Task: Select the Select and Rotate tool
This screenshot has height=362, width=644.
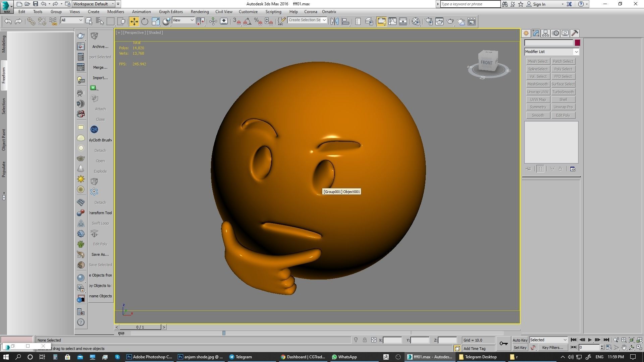Action: [x=145, y=21]
